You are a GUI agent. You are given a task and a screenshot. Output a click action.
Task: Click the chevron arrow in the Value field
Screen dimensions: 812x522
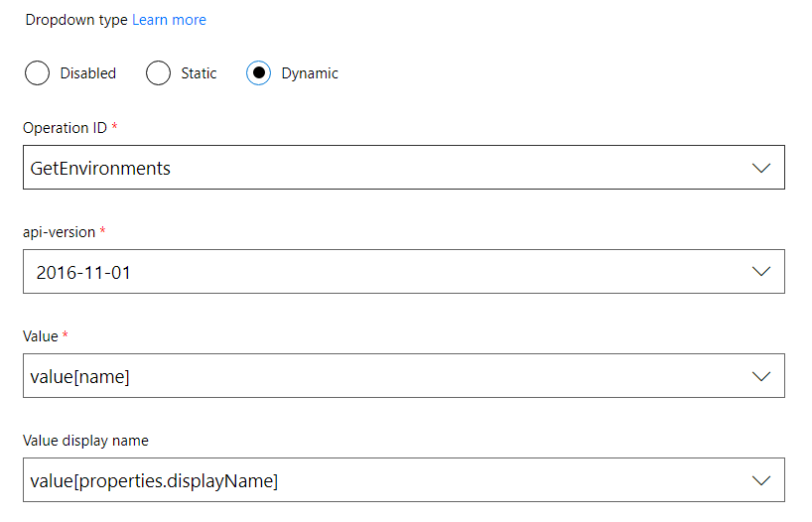point(761,376)
